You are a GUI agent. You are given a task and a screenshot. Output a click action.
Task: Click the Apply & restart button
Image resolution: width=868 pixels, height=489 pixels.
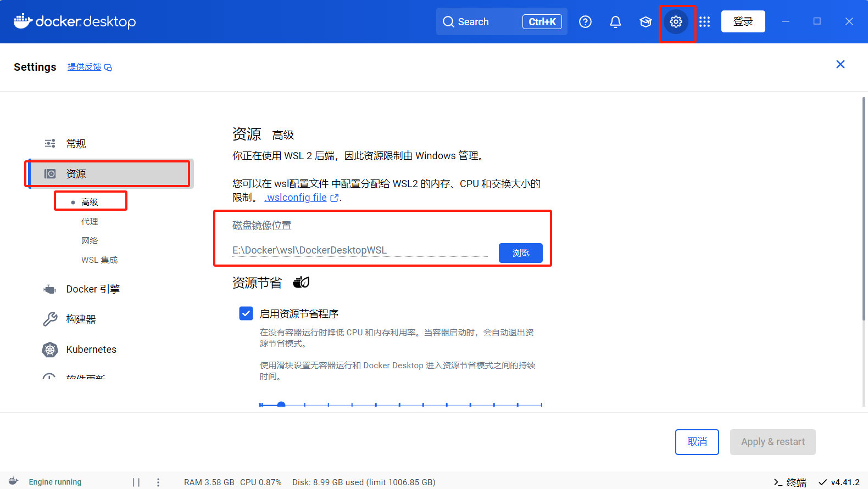pyautogui.click(x=773, y=442)
